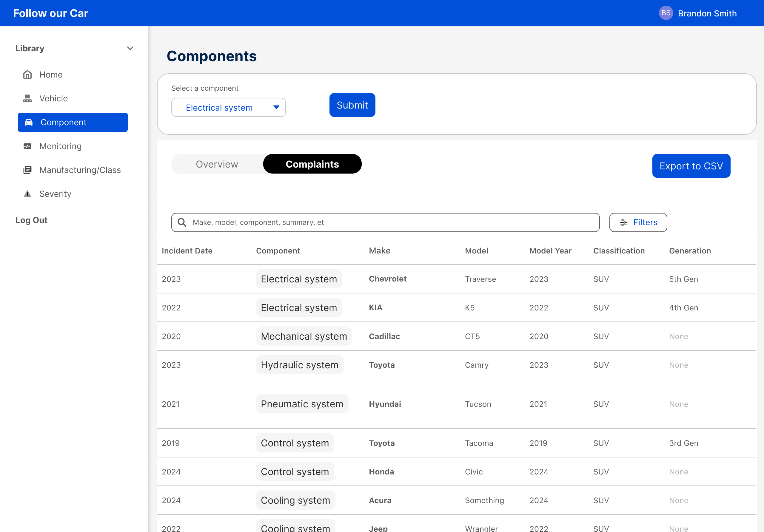Click the Monitoring pulse icon
764x532 pixels.
coord(27,146)
